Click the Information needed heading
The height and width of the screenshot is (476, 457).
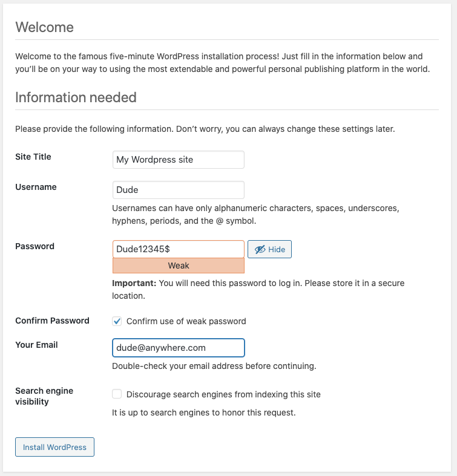point(76,97)
